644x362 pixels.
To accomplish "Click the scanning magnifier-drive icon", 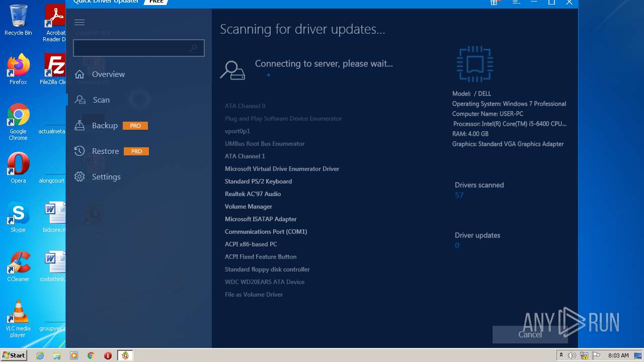I will pyautogui.click(x=232, y=70).
